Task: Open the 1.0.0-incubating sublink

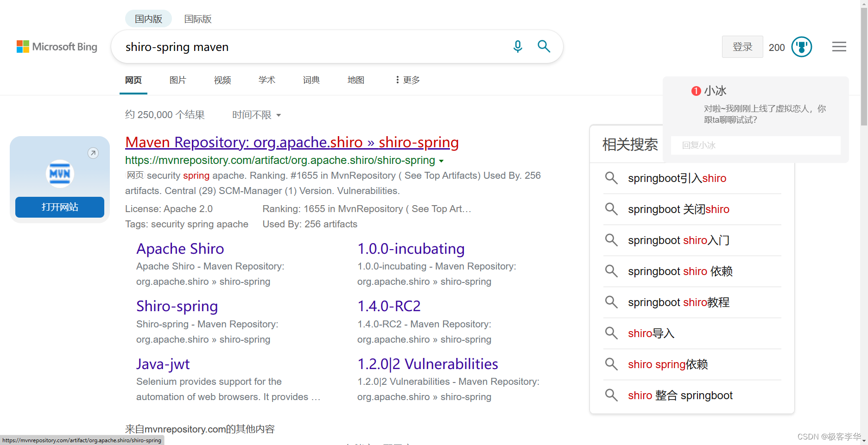Action: click(411, 249)
